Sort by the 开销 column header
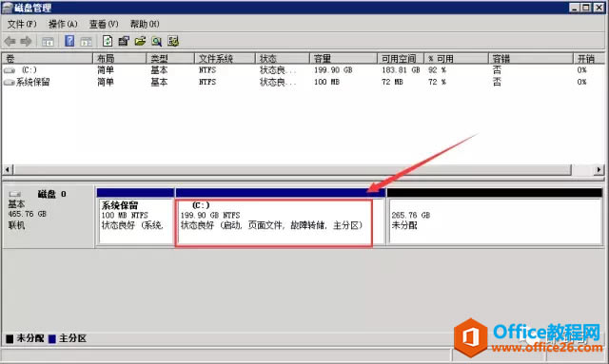The width and height of the screenshot is (609, 364). pos(589,59)
